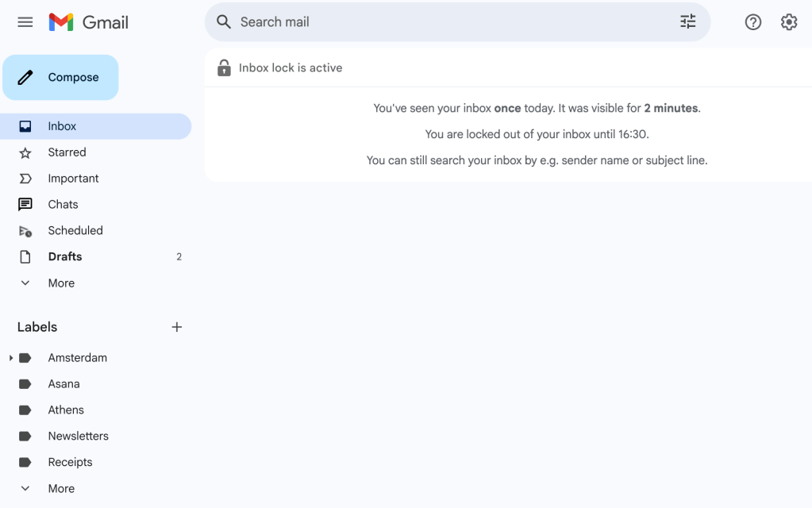812x508 pixels.
Task: Open the Chats section
Action: tap(63, 205)
